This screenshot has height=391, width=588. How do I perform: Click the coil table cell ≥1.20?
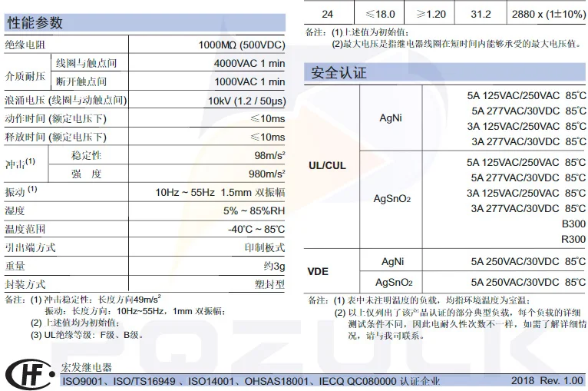coord(431,15)
